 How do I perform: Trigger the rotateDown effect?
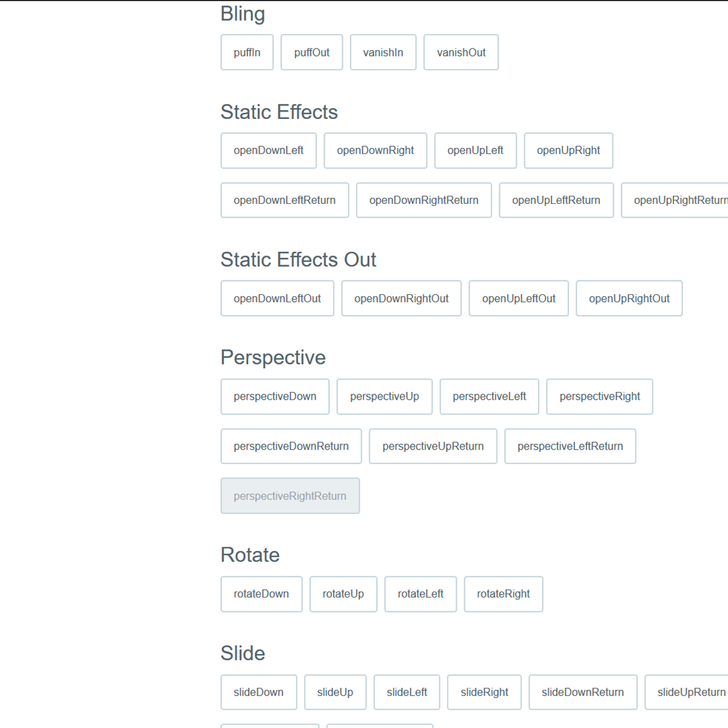click(261, 594)
